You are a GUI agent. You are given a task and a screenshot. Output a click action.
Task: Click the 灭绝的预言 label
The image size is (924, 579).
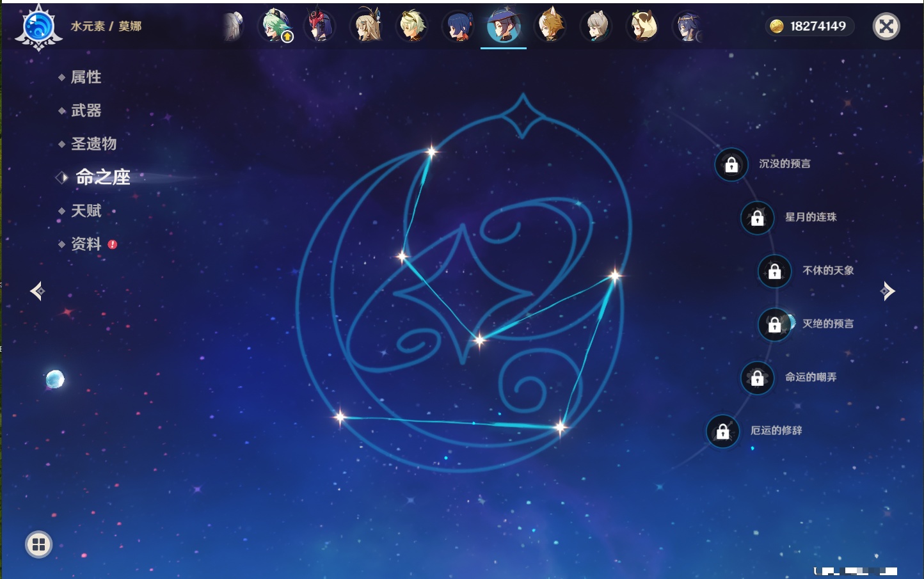tap(828, 324)
